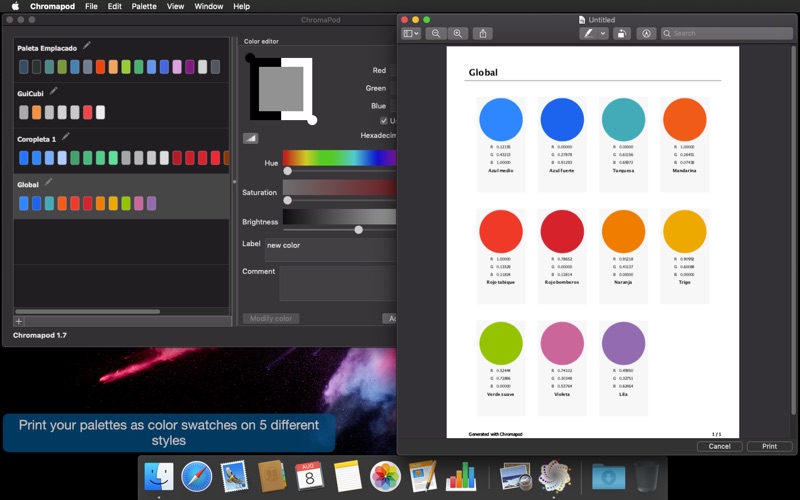Open the Chromapod application menu
This screenshot has height=500, width=800.
pyautogui.click(x=53, y=6)
